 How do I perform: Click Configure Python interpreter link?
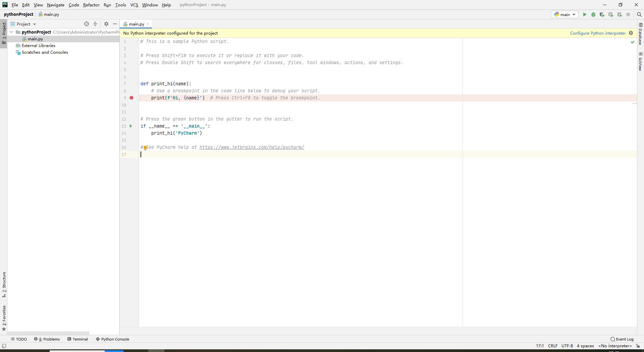tap(598, 33)
